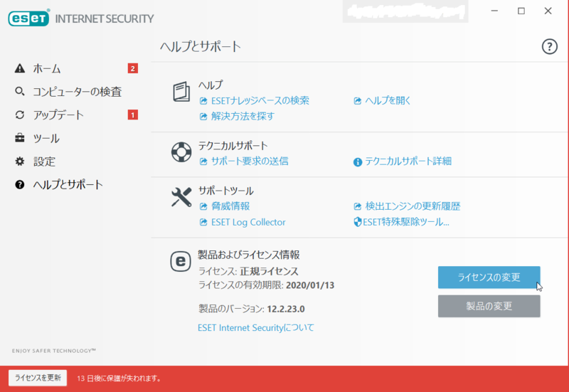
Task: Click the lifebuoy icon in テクニカルサポート section
Action: [181, 152]
